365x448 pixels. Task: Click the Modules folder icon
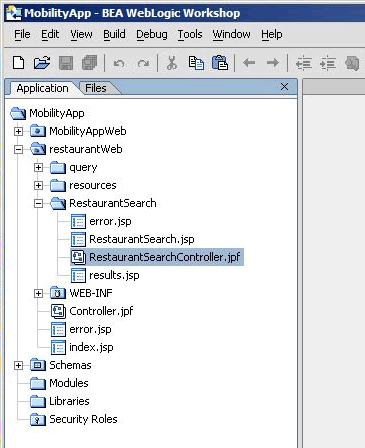(x=38, y=383)
